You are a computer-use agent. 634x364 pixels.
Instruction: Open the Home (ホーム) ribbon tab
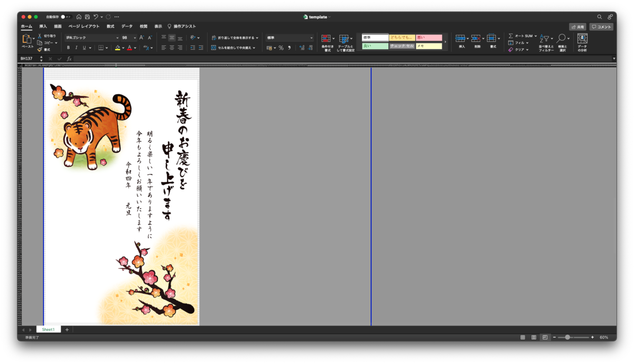26,26
